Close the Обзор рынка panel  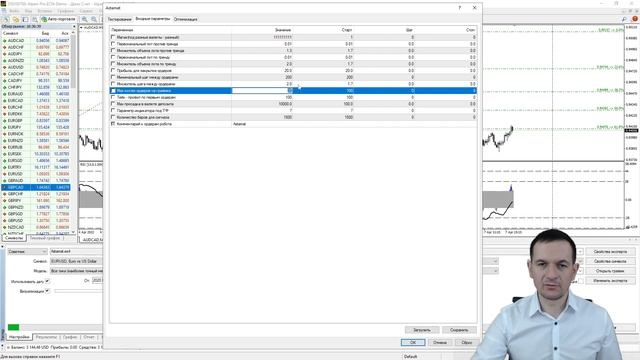[74, 27]
